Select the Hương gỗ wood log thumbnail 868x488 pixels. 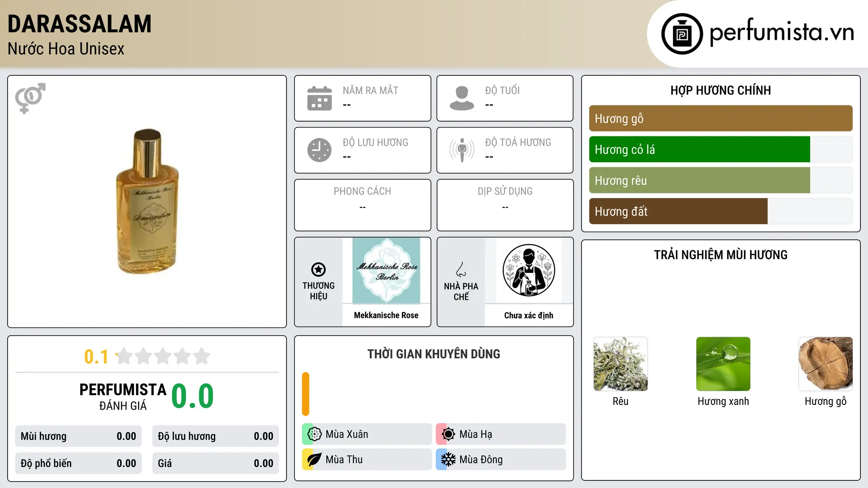point(826,364)
